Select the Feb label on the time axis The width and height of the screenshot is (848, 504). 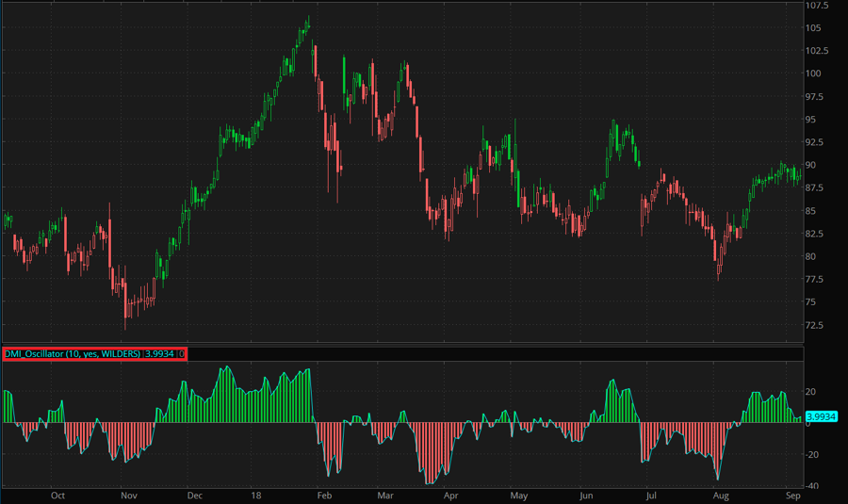coord(323,494)
